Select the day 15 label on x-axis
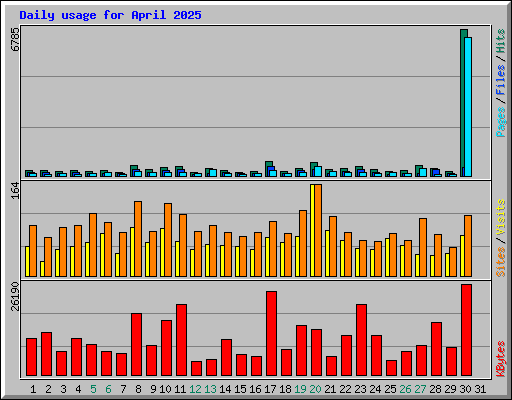This screenshot has height=400, width=512. [x=240, y=389]
